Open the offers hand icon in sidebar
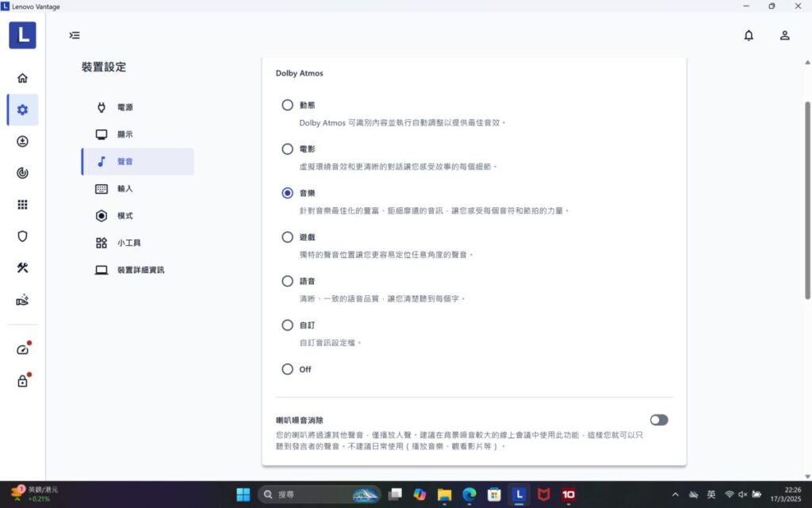 22,299
